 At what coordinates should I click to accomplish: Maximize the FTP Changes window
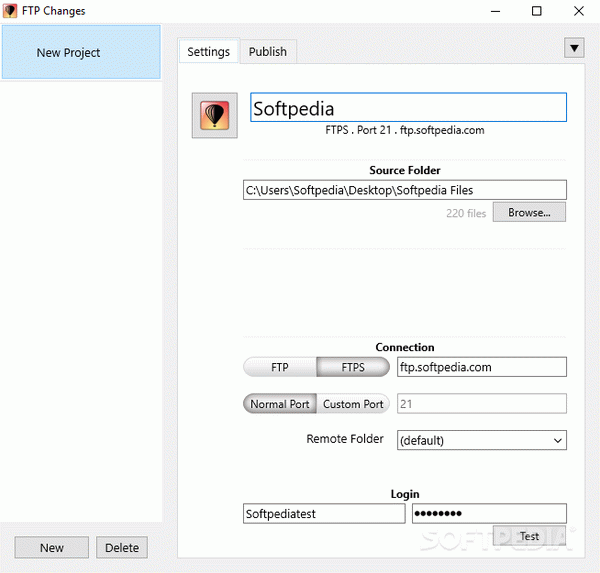point(537,11)
